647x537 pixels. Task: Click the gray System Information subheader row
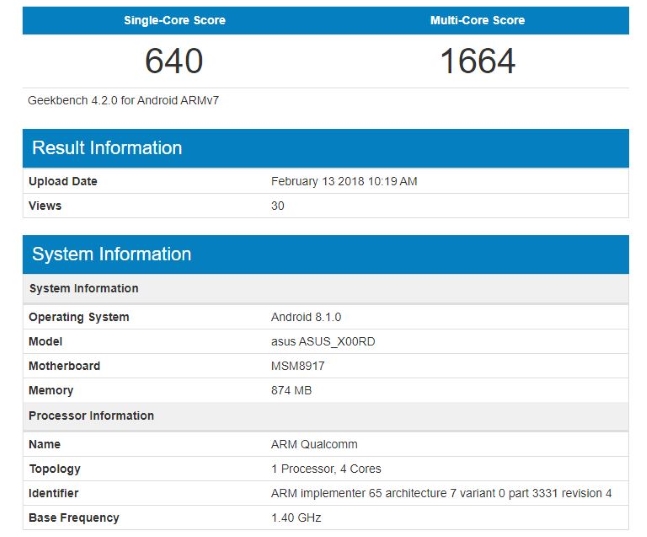(84, 288)
